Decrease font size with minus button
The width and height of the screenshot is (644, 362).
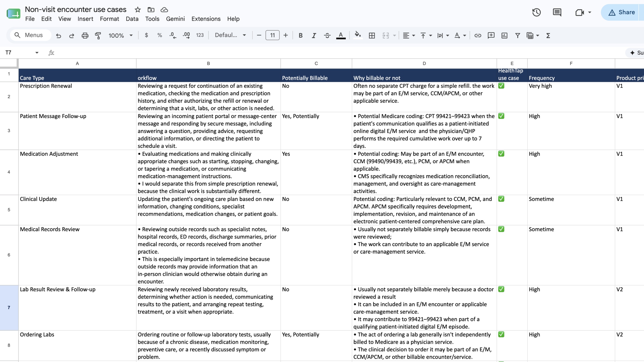pos(259,35)
